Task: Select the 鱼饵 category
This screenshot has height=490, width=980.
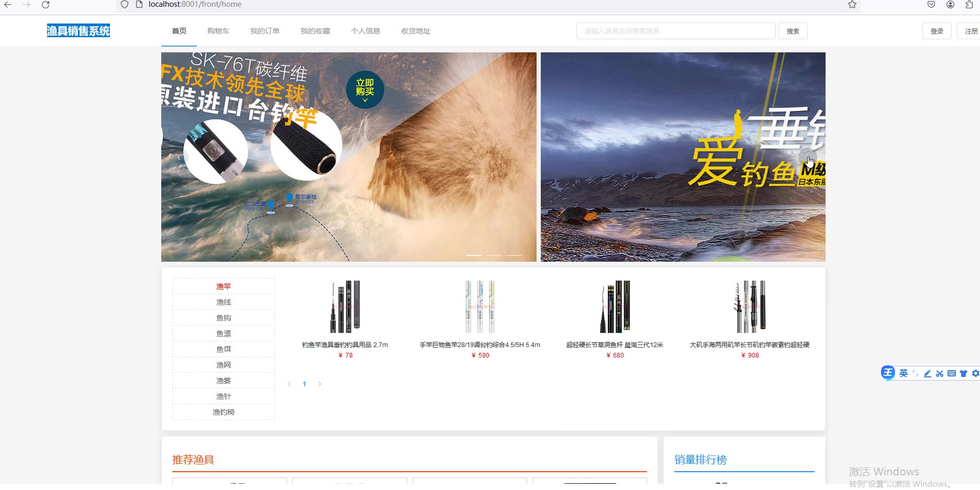Action: tap(224, 349)
